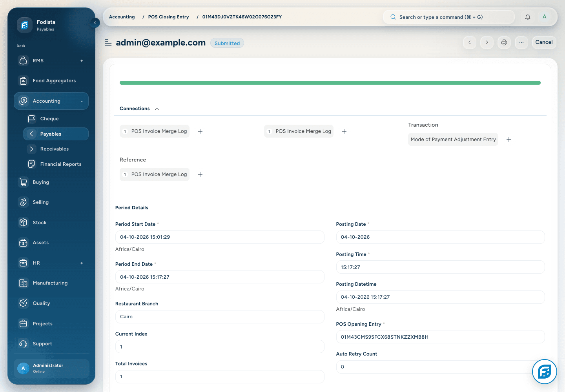Open the Administrator user profile

click(51, 368)
